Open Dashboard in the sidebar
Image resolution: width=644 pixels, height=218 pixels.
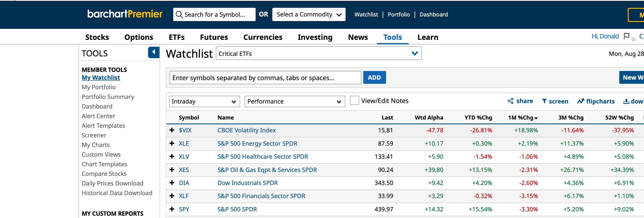pos(97,106)
